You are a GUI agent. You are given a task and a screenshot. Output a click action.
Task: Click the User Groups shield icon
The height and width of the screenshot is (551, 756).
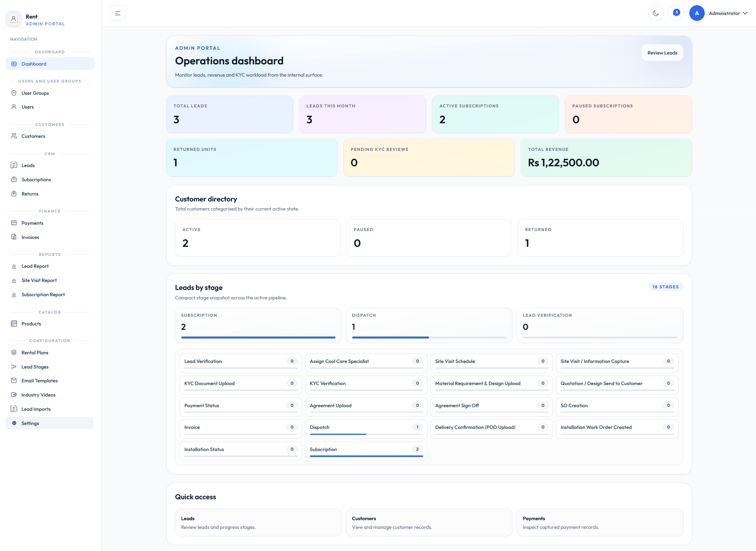14,93
